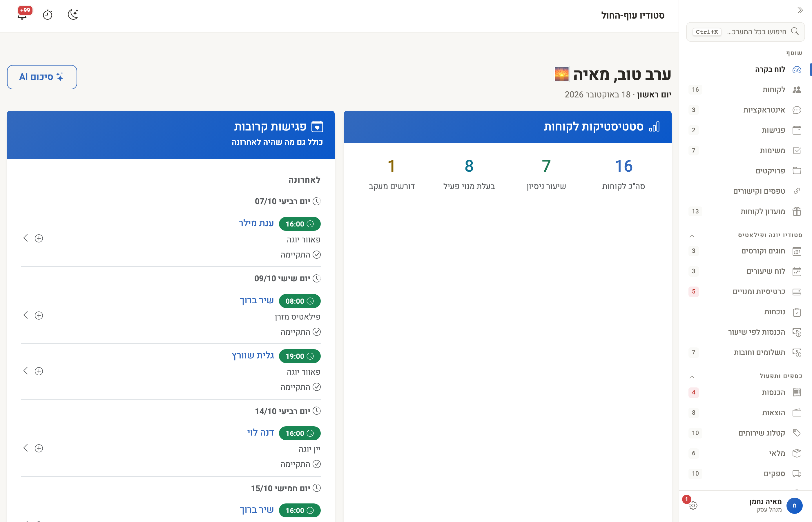Open the לקוחות customers menu item

click(x=745, y=90)
